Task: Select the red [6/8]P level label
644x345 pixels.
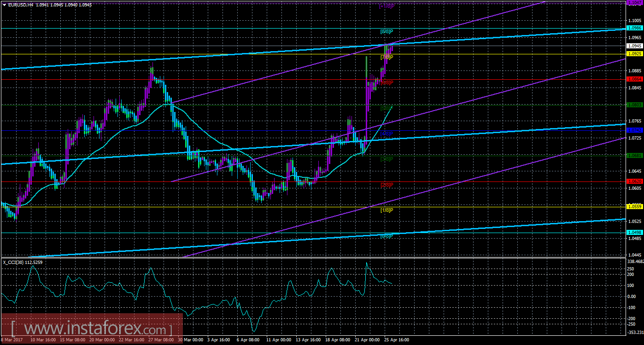Action: click(386, 82)
